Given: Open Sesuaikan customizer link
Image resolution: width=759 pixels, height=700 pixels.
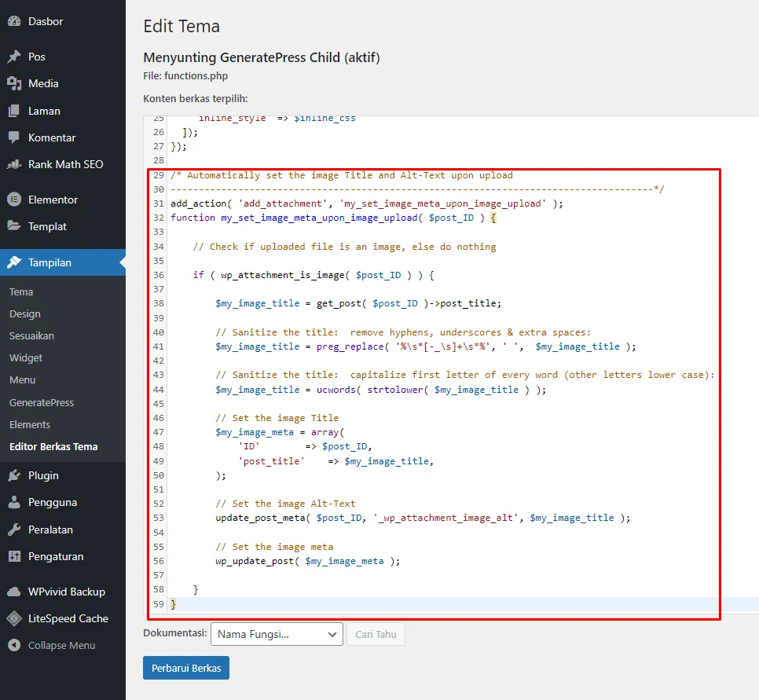Looking at the screenshot, I should pos(32,335).
